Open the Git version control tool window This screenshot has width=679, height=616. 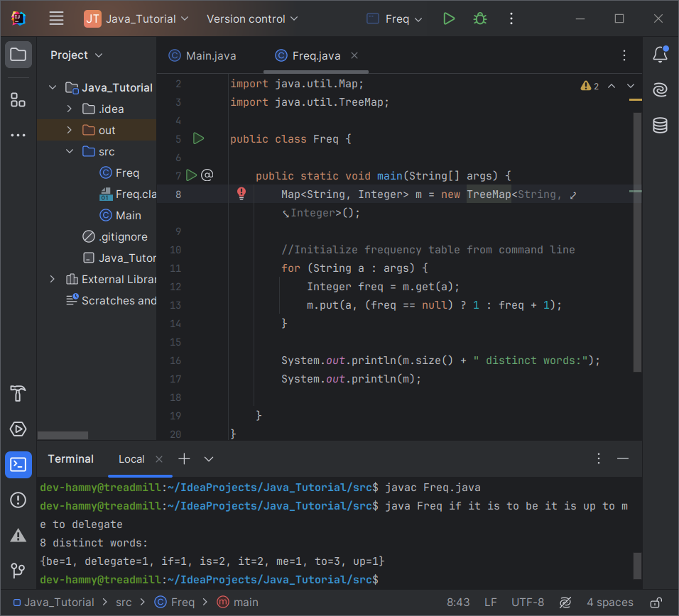[18, 571]
